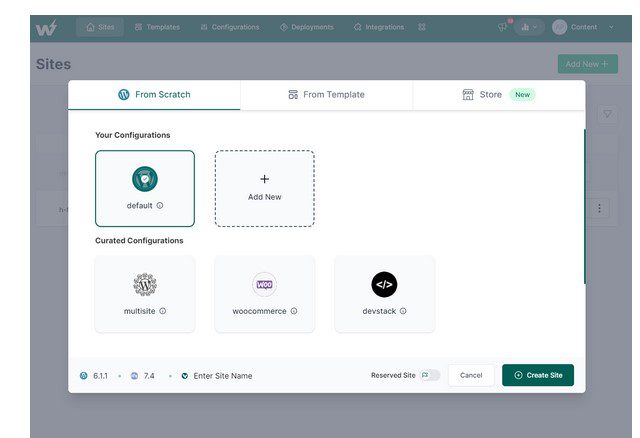Viewport: 640px width, 438px height.
Task: Select the devstack code icon
Action: coord(384,284)
